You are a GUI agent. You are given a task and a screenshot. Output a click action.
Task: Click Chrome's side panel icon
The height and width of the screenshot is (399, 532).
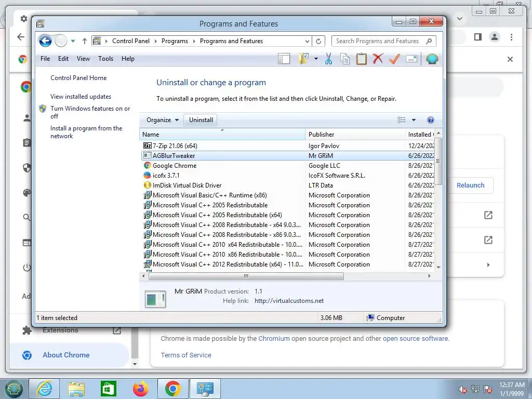(x=478, y=37)
